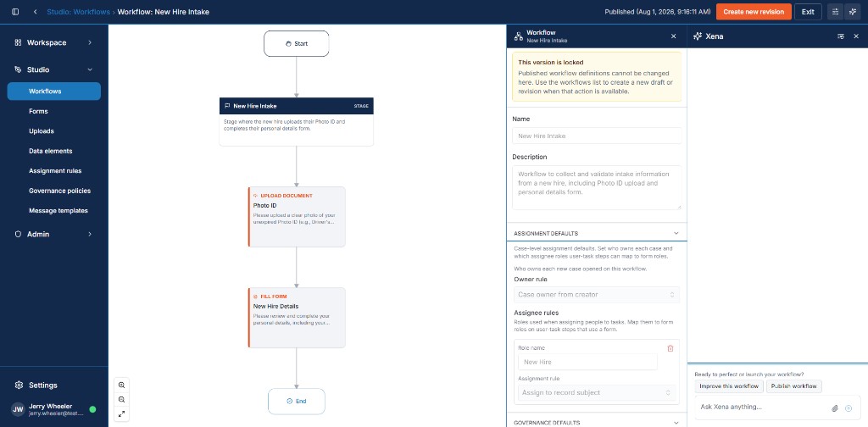Click the Studio tools icon
The width and height of the screenshot is (868, 427).
click(x=18, y=69)
